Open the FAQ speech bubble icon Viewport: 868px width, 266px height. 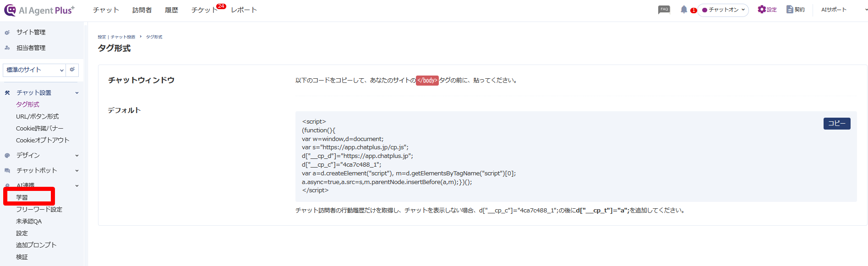(664, 10)
